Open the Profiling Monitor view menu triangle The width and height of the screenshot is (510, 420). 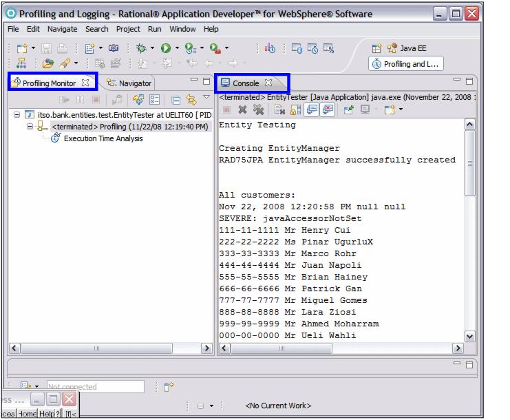(x=206, y=96)
